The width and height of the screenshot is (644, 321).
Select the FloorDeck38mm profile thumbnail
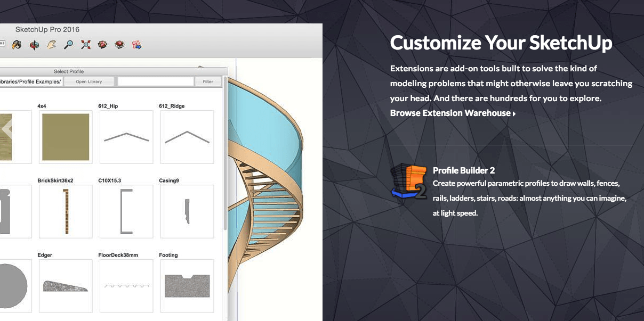point(126,286)
